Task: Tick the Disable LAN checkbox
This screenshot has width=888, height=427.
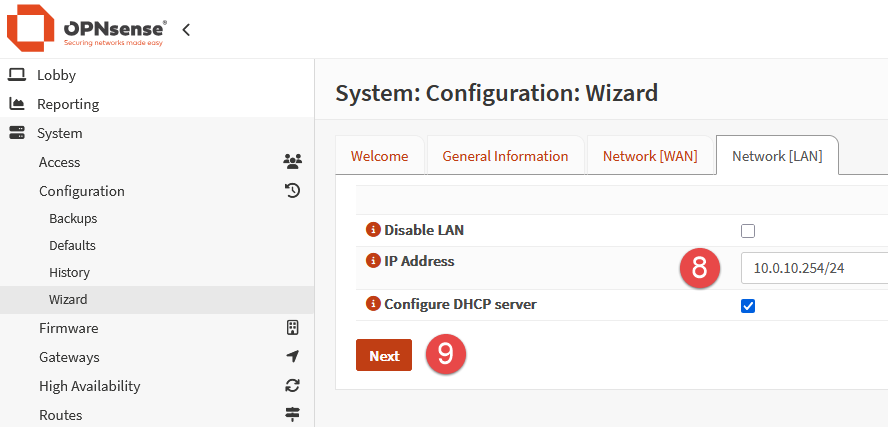Action: 748,231
